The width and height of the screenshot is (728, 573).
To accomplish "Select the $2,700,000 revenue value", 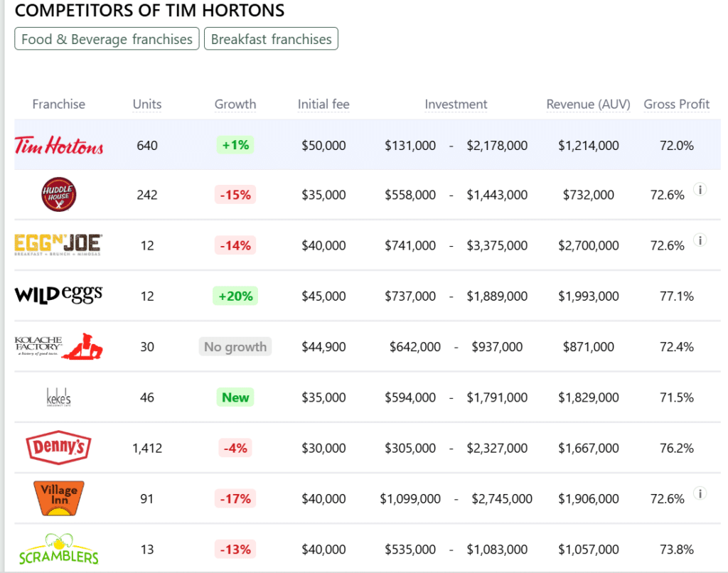I will point(588,245).
